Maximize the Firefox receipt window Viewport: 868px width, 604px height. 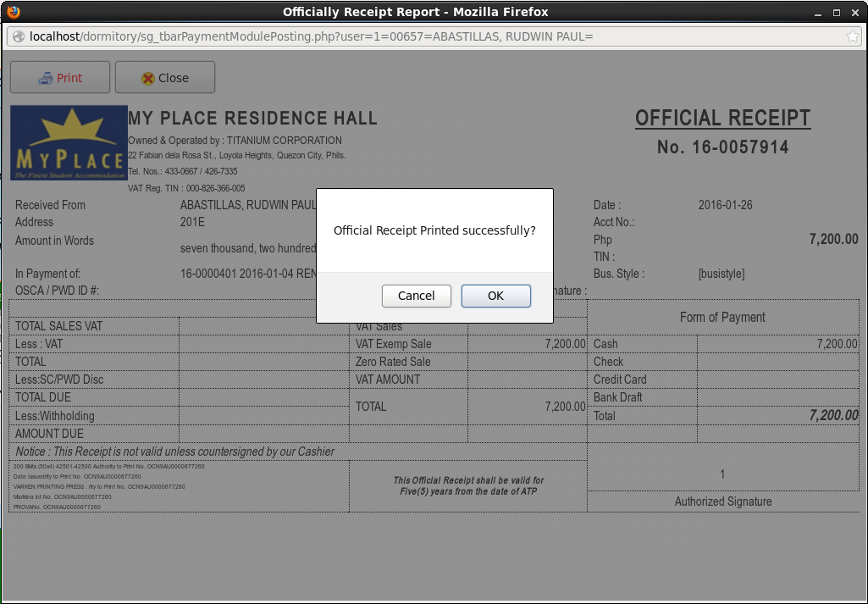(836, 12)
